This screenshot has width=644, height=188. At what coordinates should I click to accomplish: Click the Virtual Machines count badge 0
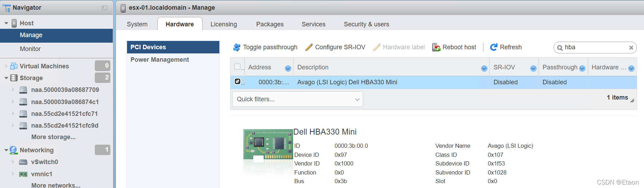(x=103, y=66)
